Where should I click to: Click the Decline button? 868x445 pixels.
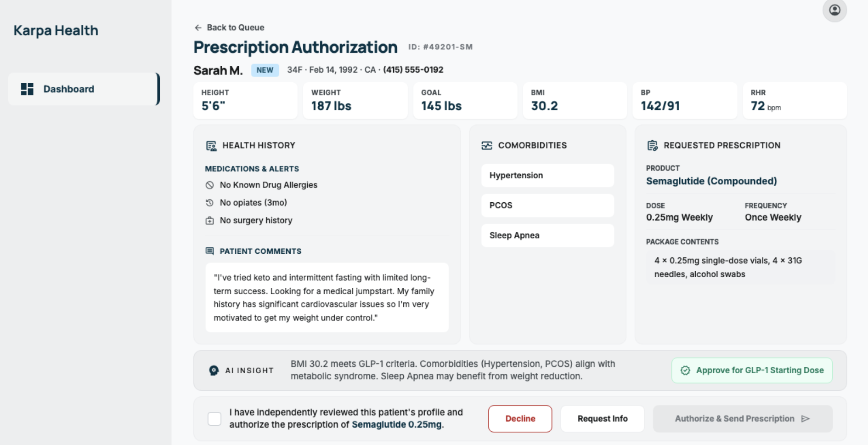coord(520,418)
